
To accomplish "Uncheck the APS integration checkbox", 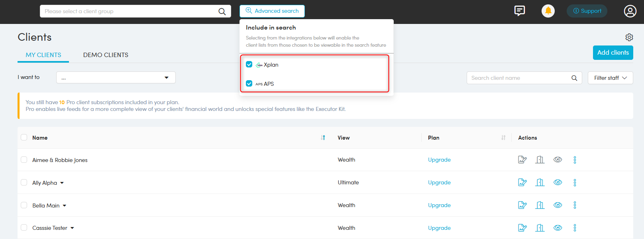I will (249, 83).
